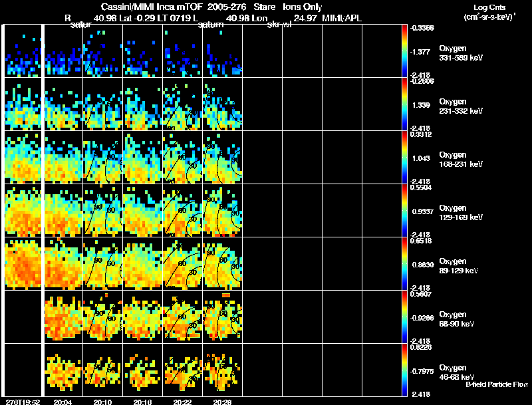
Task: Select the 'Oxygen 46-68 keV' row label
Action: point(457,372)
